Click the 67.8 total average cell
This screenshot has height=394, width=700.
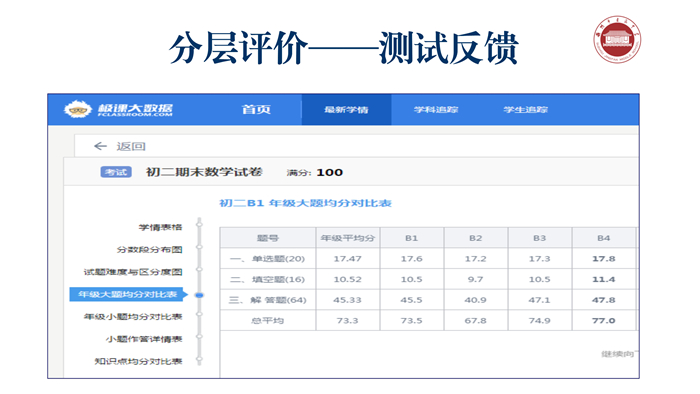point(475,320)
